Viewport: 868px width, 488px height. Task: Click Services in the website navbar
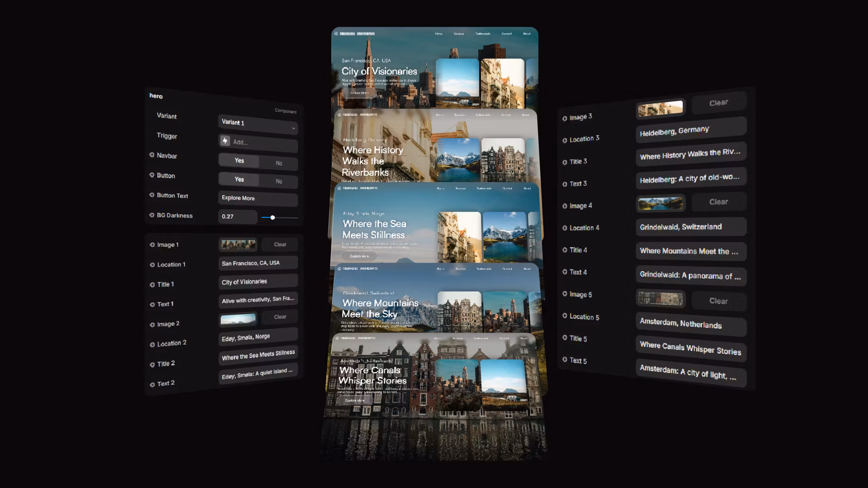tap(459, 34)
